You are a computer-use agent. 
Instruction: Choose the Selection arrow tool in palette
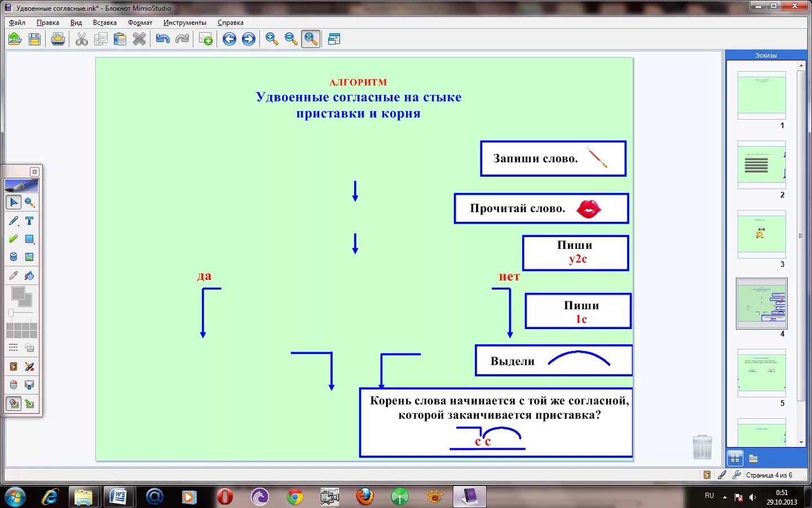[x=14, y=202]
